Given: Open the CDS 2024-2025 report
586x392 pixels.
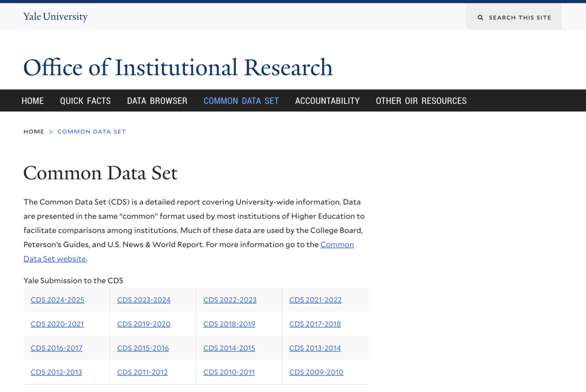Looking at the screenshot, I should (58, 300).
